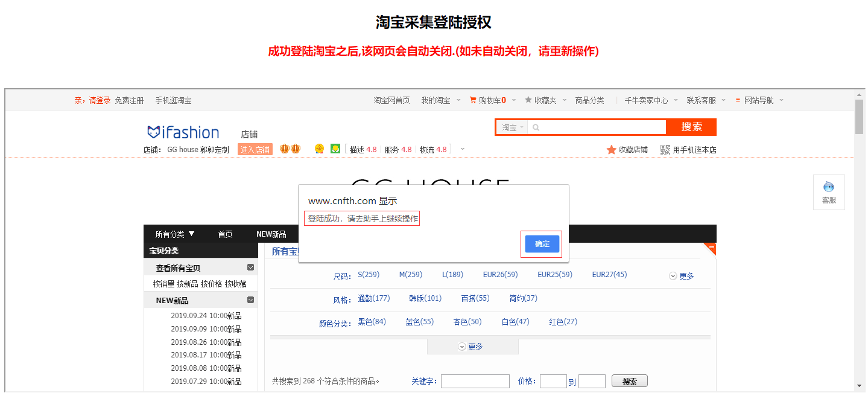Expand the arrow next to 我的淘宝
This screenshot has width=868, height=416.
(x=458, y=100)
